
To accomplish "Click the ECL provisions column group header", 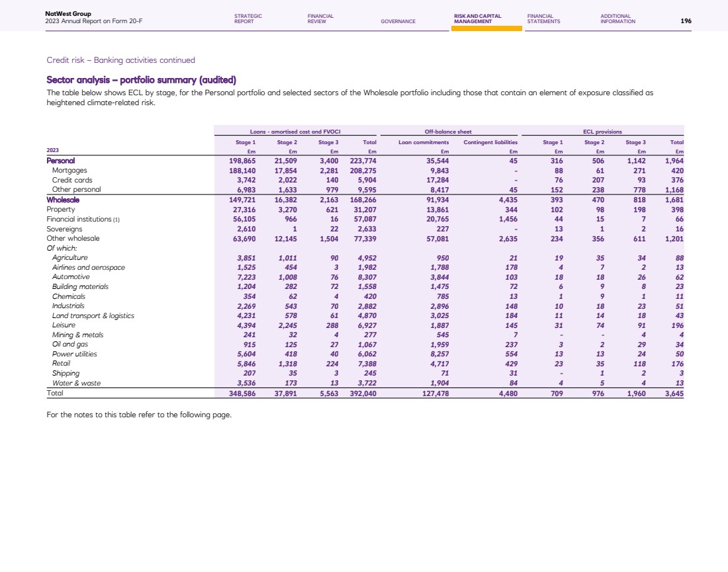I will (x=602, y=132).
